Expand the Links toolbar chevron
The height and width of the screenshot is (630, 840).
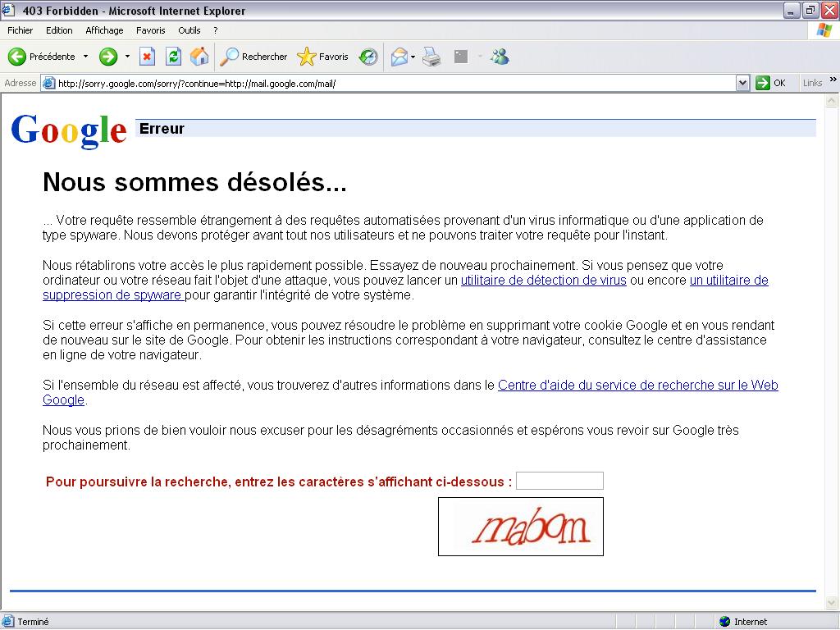tap(833, 80)
